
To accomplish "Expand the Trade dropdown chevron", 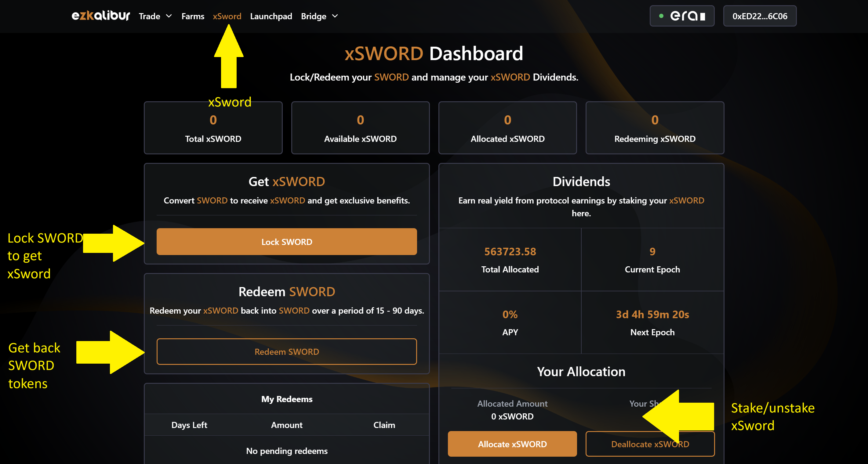I will 169,16.
